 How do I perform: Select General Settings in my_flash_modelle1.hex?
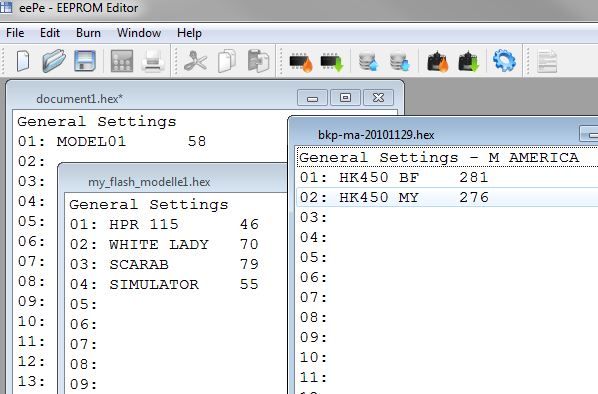pos(149,205)
